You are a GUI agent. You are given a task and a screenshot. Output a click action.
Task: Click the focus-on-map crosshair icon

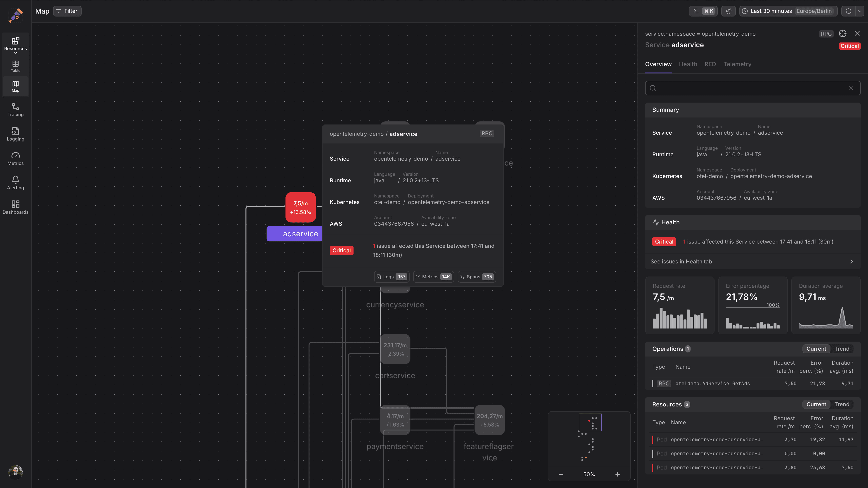tap(842, 33)
